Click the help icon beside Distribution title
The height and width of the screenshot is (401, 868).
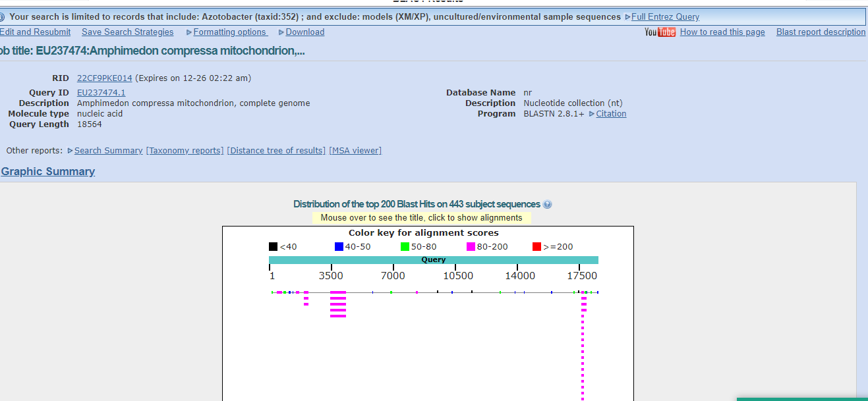click(x=548, y=205)
